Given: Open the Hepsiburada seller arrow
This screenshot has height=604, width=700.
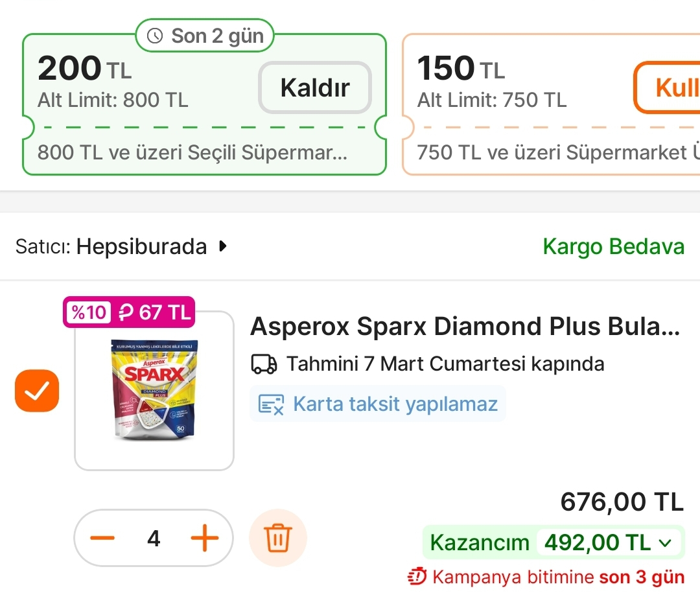Looking at the screenshot, I should (223, 247).
